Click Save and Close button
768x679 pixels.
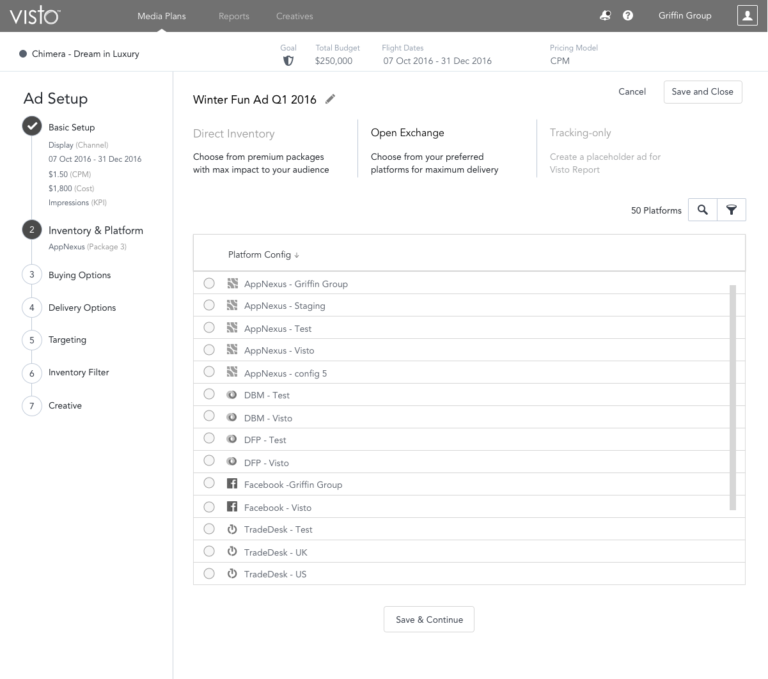pyautogui.click(x=702, y=92)
